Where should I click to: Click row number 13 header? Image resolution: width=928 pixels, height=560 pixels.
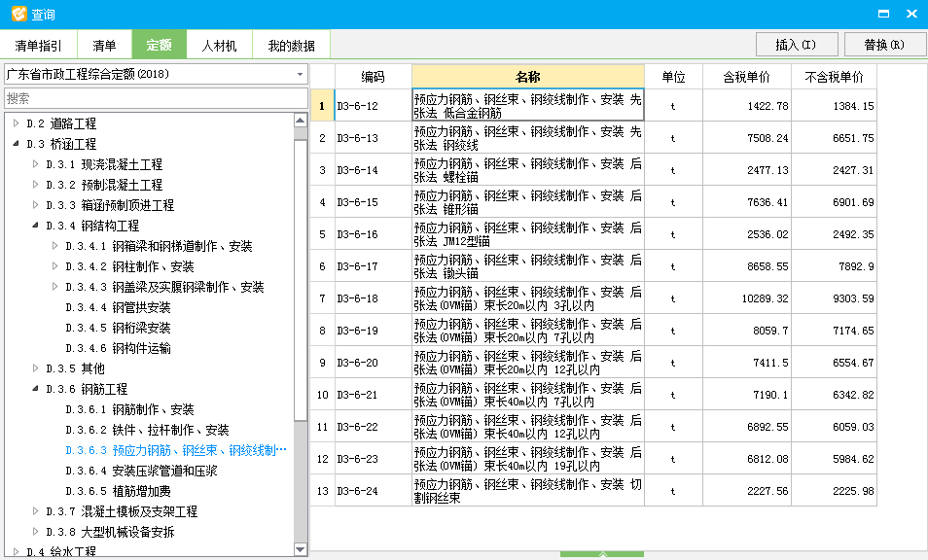tap(323, 491)
